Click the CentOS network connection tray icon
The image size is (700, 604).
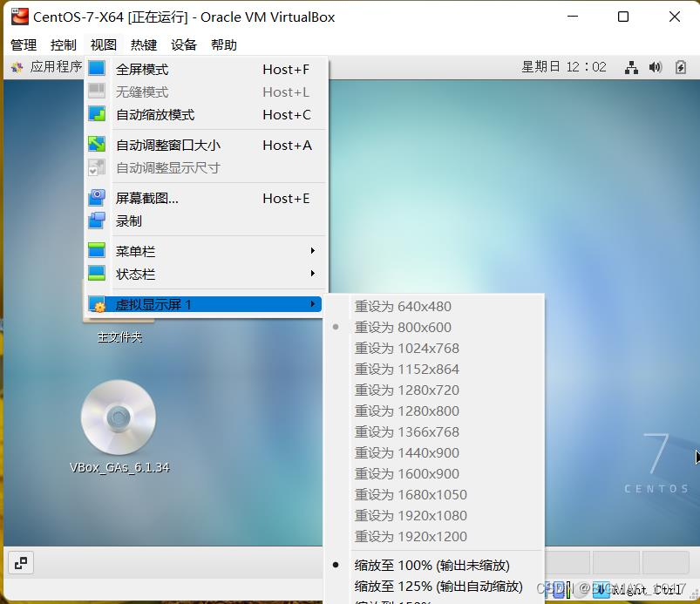pos(631,67)
